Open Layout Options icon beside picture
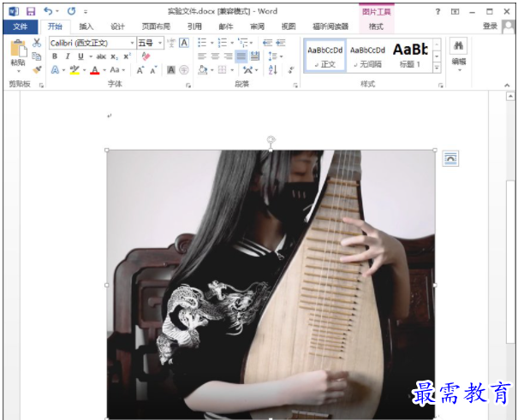The image size is (518, 420). click(x=450, y=159)
